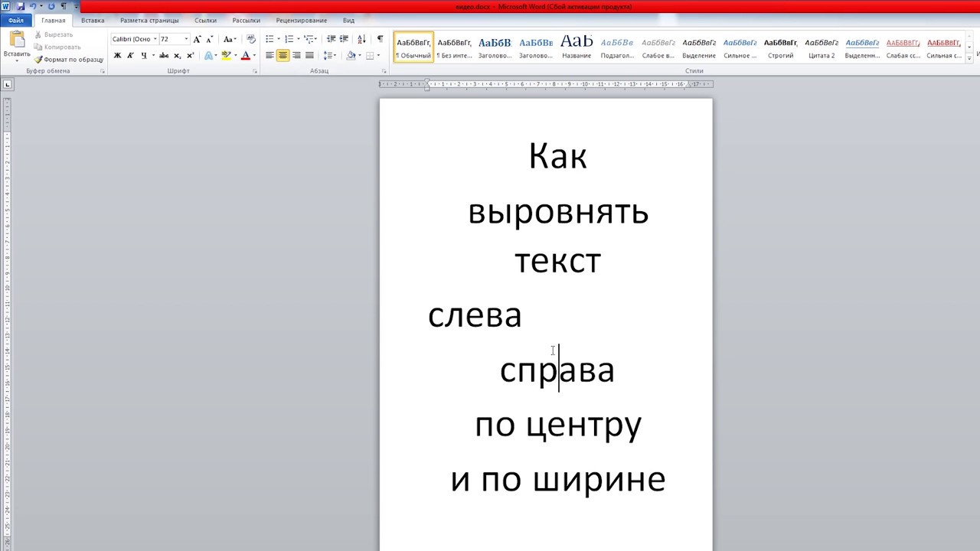Toggle italic (К) formatting
980x551 pixels.
[130, 55]
